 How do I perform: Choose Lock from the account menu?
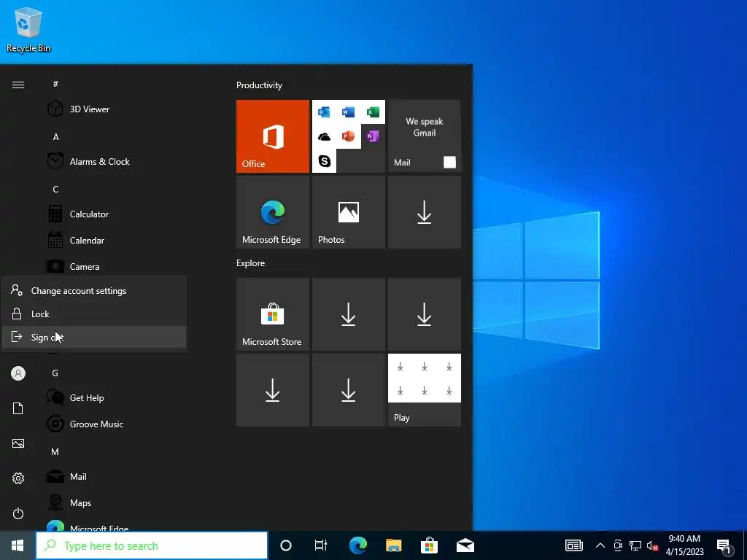tap(94, 314)
